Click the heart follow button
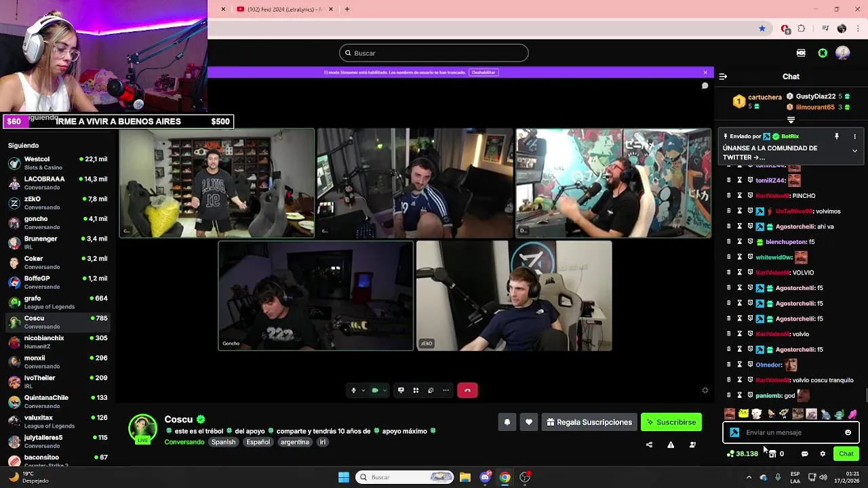This screenshot has width=868, height=488. (x=529, y=422)
